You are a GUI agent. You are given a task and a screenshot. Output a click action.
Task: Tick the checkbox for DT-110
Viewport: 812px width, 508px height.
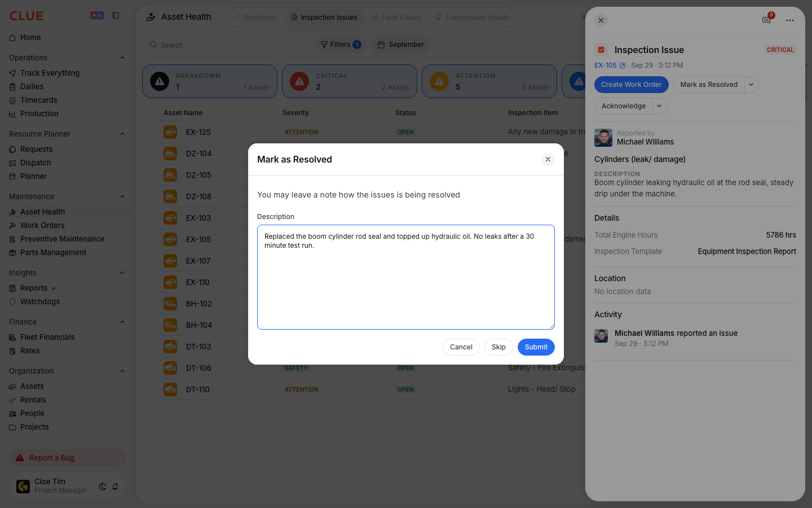tap(151, 389)
